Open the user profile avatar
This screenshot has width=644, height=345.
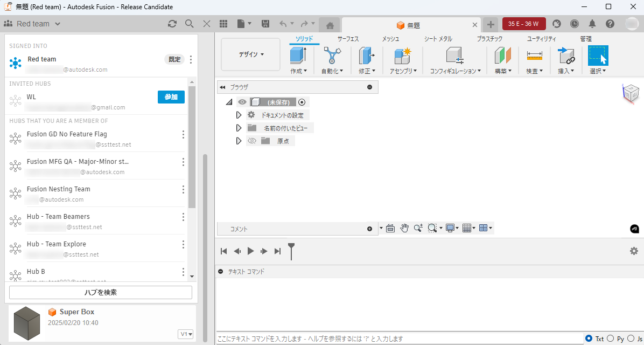(x=632, y=24)
